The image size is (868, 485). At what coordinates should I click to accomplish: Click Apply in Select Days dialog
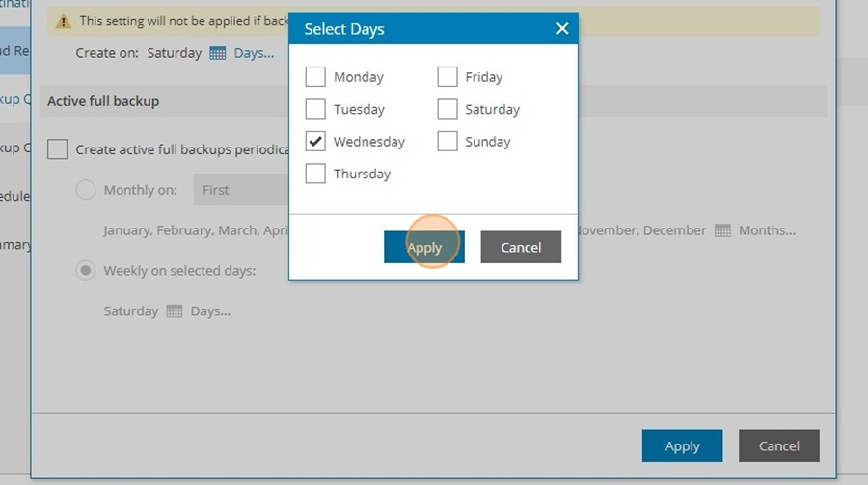click(424, 247)
